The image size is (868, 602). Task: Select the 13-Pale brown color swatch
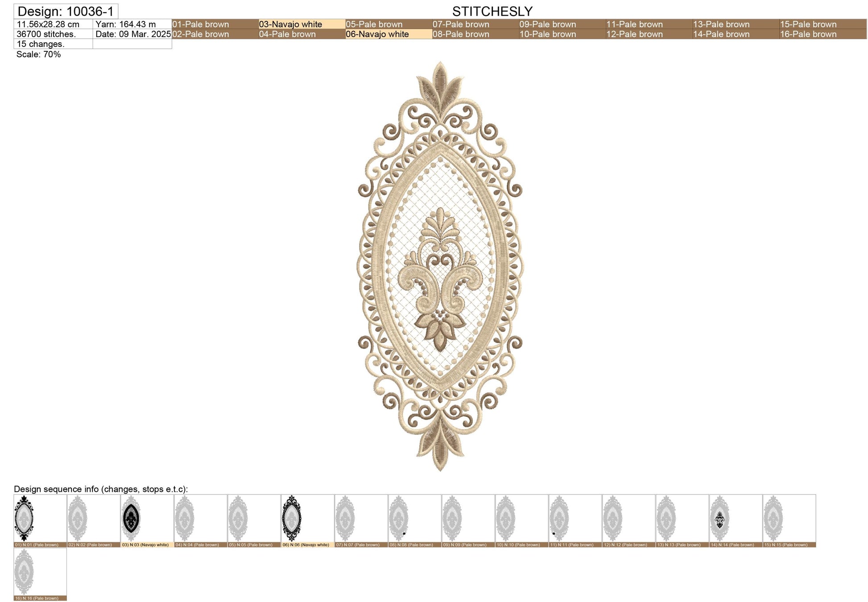pyautogui.click(x=736, y=24)
